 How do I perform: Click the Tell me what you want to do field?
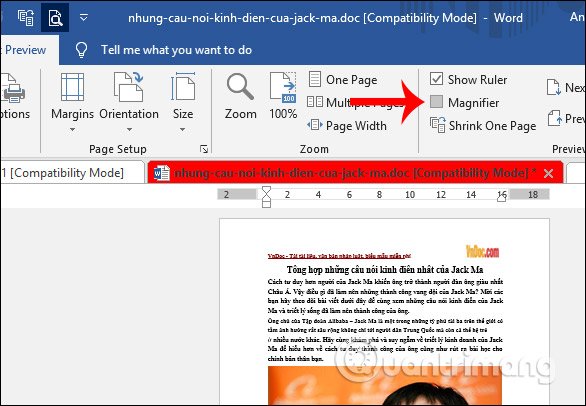[176, 50]
